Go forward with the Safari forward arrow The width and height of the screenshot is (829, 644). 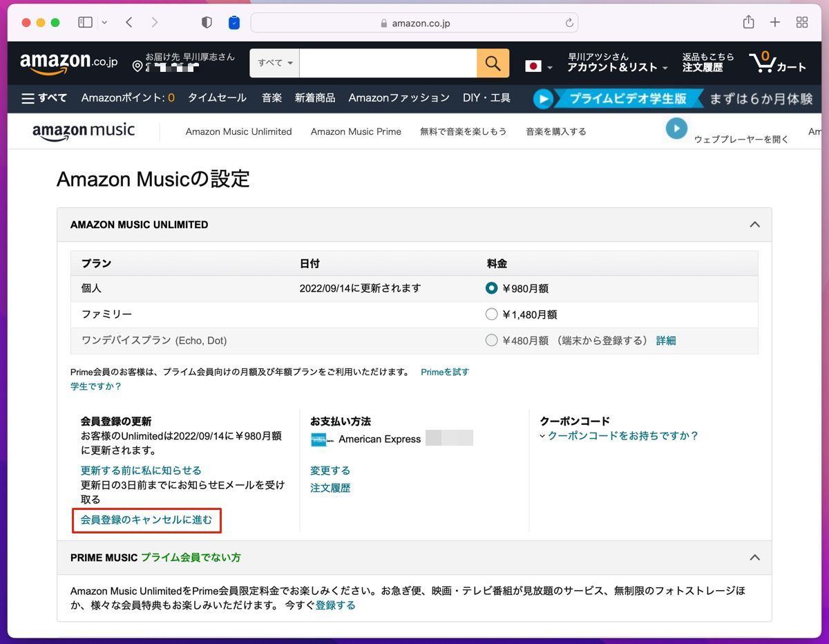(154, 23)
